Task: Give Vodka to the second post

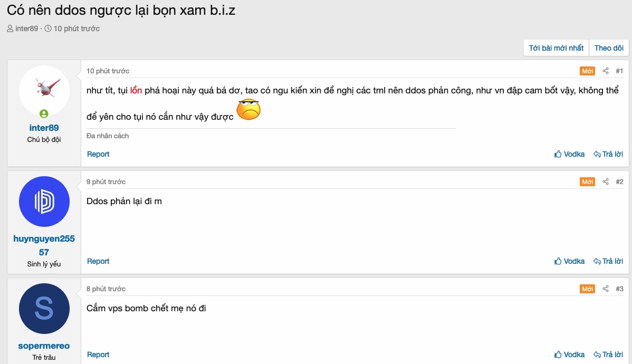Action: pos(569,261)
